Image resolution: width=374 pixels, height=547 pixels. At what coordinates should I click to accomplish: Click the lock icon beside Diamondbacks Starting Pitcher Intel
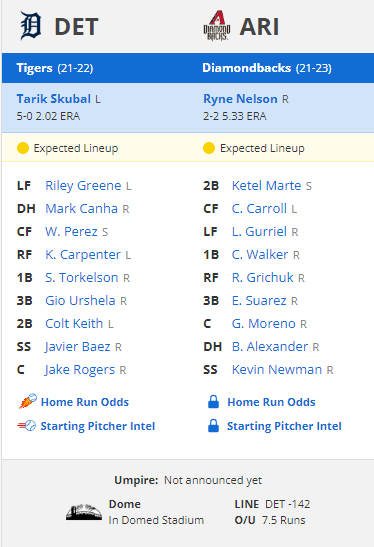(213, 426)
